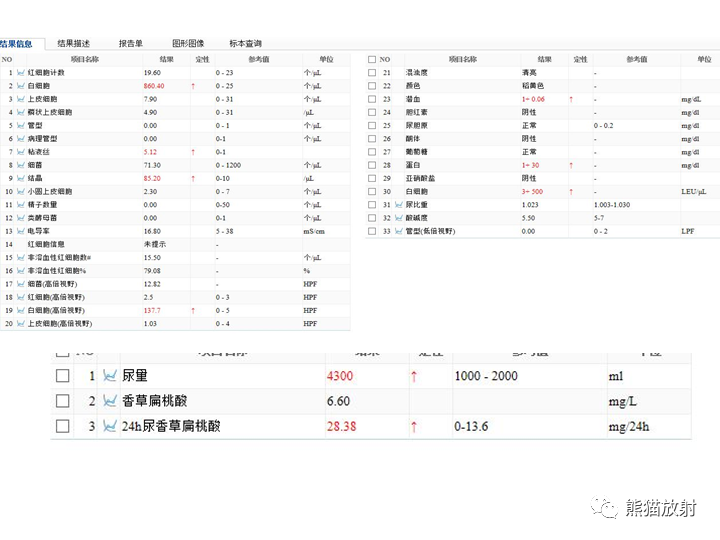Click the red result value 860.40
Screen dimensions: 720x540
(x=154, y=86)
